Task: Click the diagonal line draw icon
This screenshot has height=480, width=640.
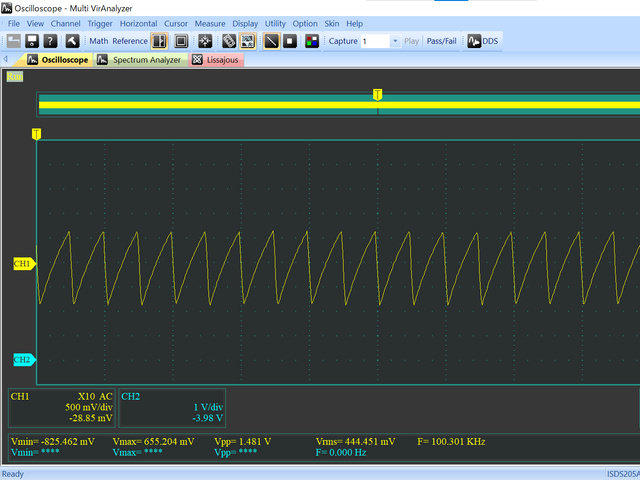Action: (x=271, y=41)
